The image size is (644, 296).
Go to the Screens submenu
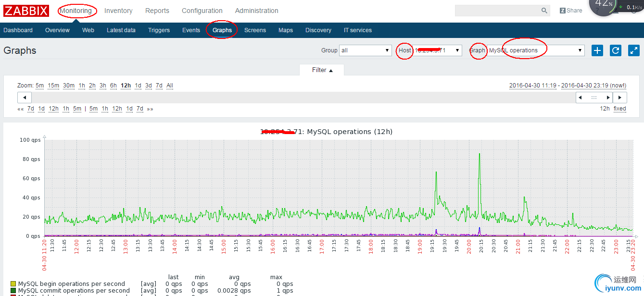point(255,30)
